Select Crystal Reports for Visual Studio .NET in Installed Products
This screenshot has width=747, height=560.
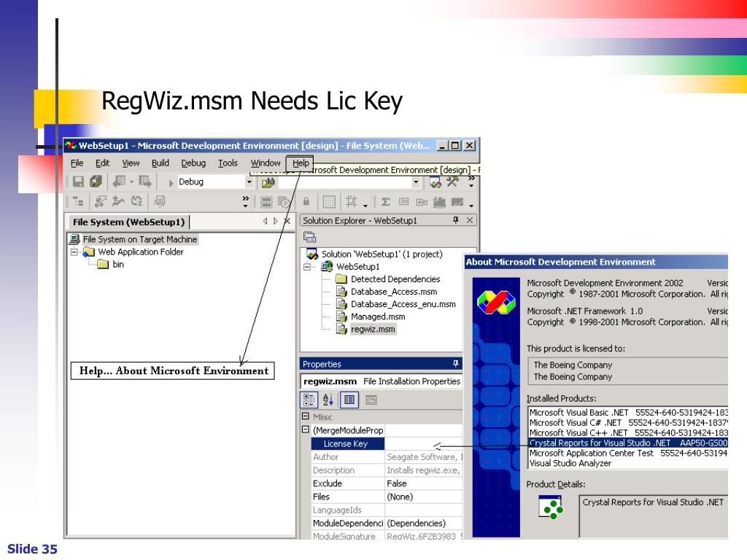click(628, 443)
